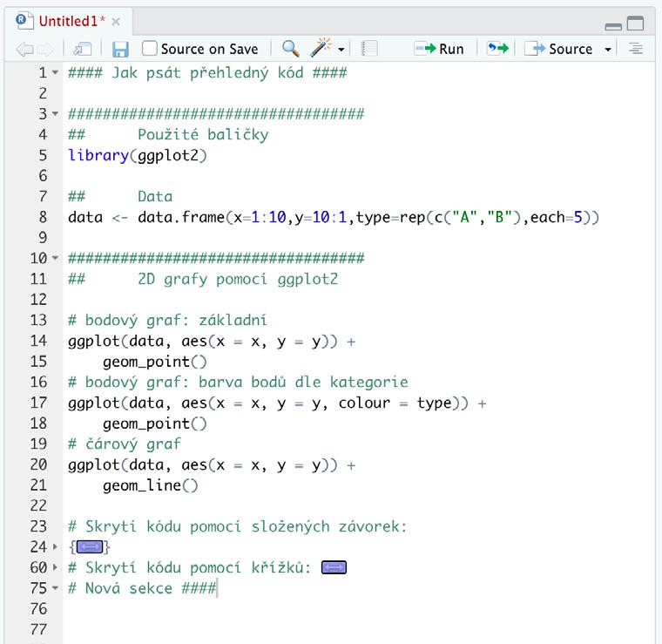Click on 'geom_point()' in line 15

pyautogui.click(x=155, y=362)
